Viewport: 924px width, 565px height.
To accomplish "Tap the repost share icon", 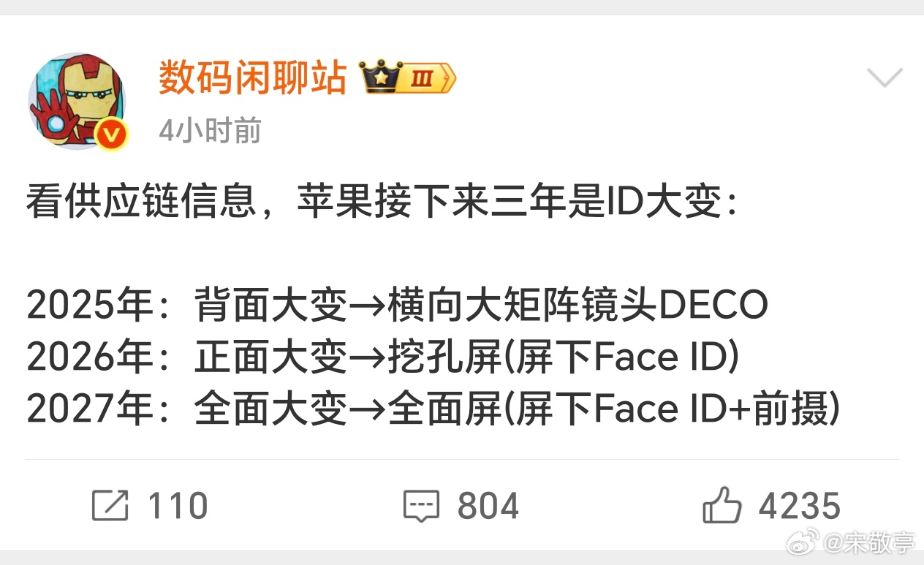I will point(110,506).
